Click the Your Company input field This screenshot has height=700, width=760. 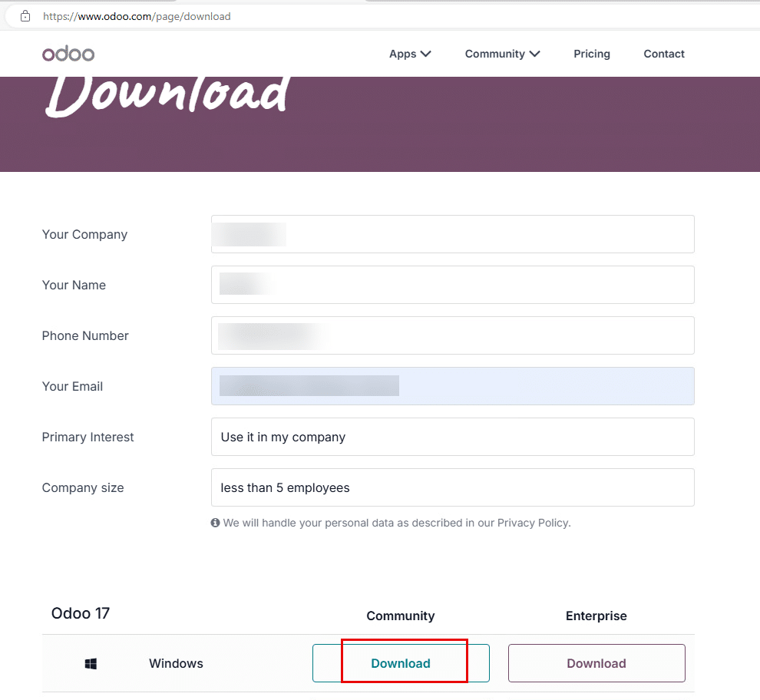click(x=452, y=234)
